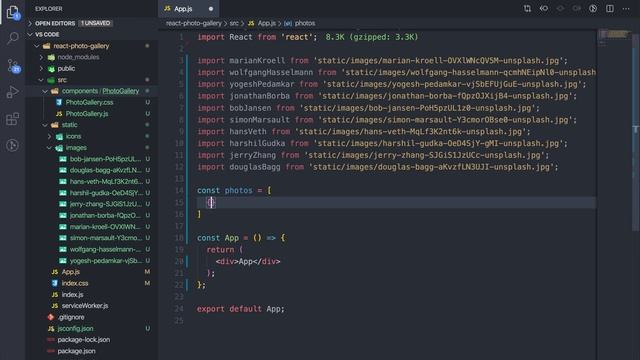The height and width of the screenshot is (360, 640).
Task: Expand the icons folder
Action: point(73,136)
